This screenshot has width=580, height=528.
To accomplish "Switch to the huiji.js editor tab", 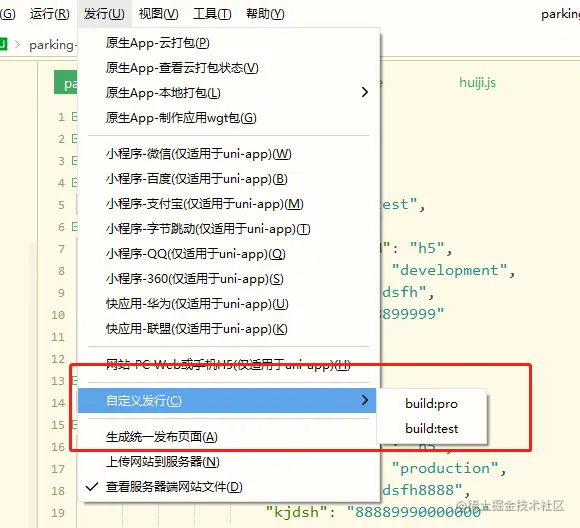I will tap(477, 82).
